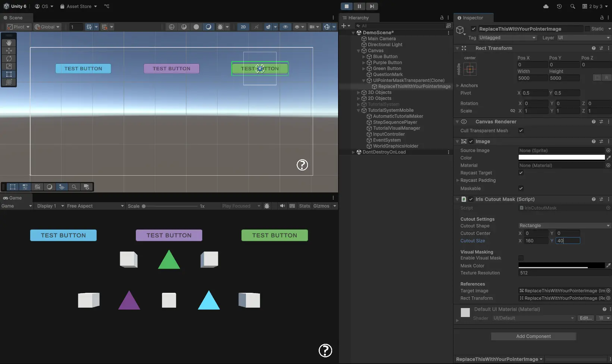Open the Cutout Shape dropdown
The image size is (612, 364).
pos(564,226)
